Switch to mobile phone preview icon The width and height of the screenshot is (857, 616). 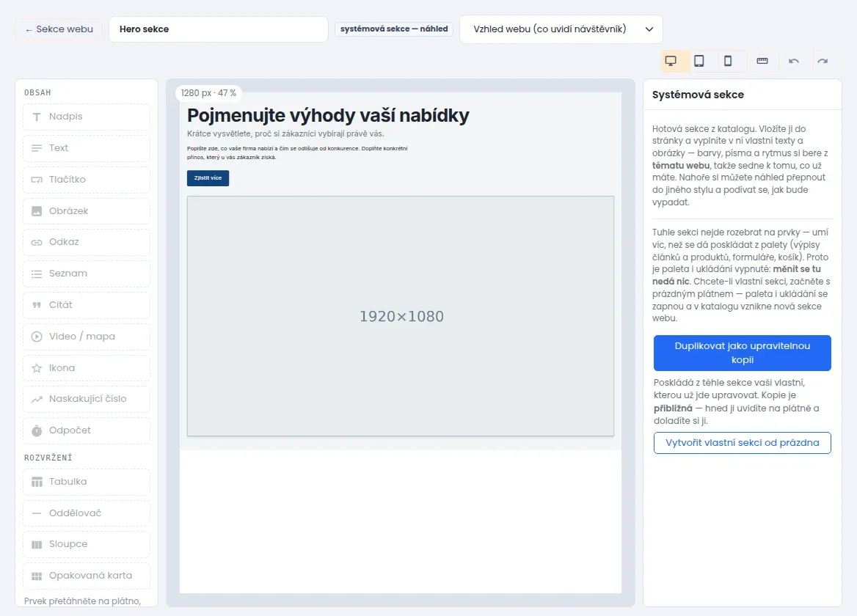(727, 61)
